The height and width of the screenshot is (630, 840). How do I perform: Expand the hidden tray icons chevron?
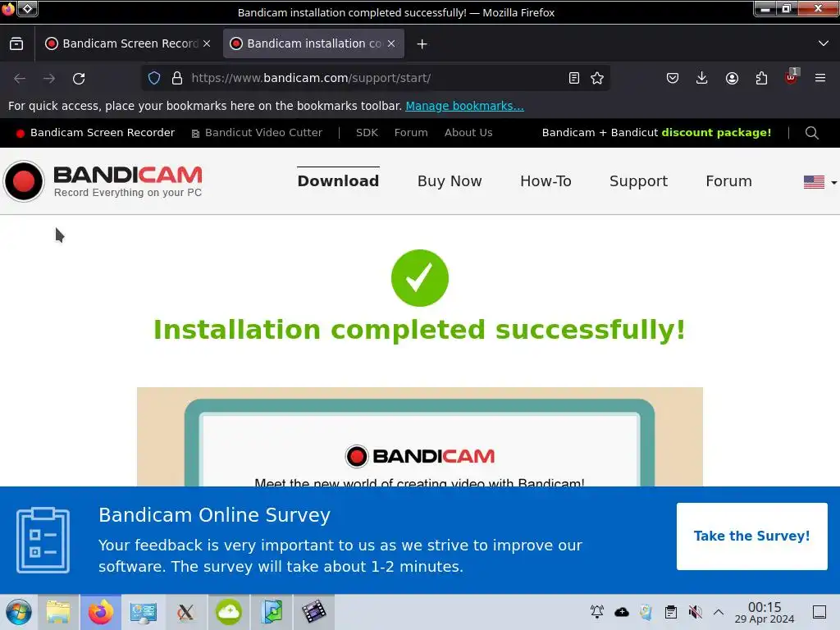coord(719,612)
